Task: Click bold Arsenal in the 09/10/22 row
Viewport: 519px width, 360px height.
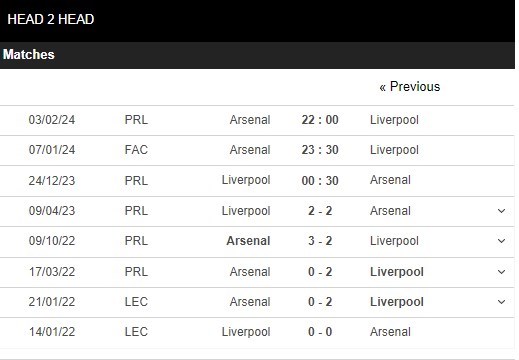Action: pos(248,241)
